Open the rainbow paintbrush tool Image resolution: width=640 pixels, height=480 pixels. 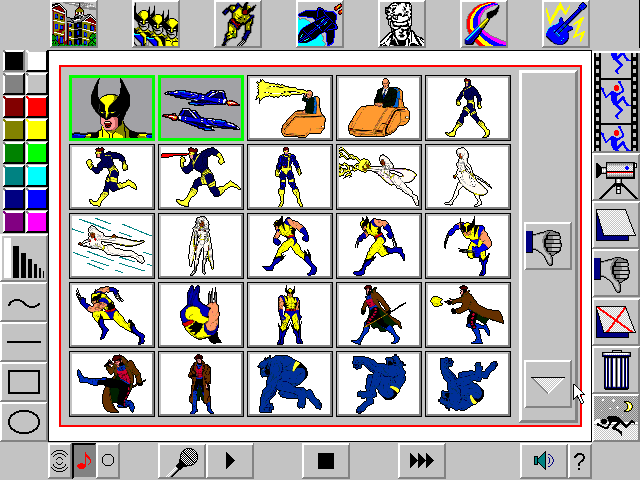coord(484,24)
